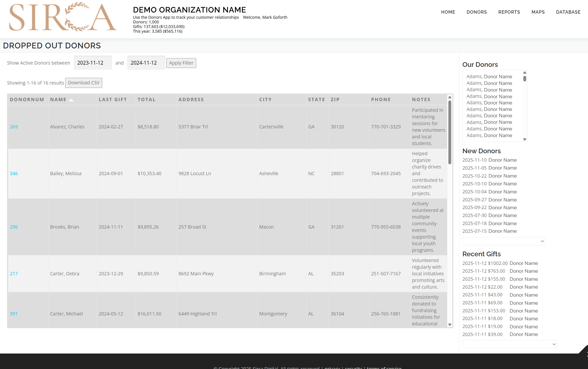This screenshot has height=369, width=588.
Task: Download CSV of results
Action: click(x=84, y=83)
